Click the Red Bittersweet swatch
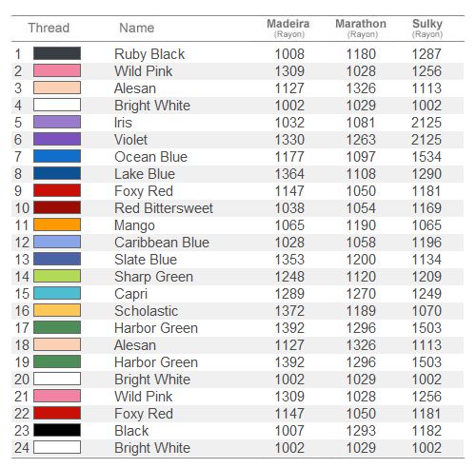The height and width of the screenshot is (468, 476). (x=57, y=207)
